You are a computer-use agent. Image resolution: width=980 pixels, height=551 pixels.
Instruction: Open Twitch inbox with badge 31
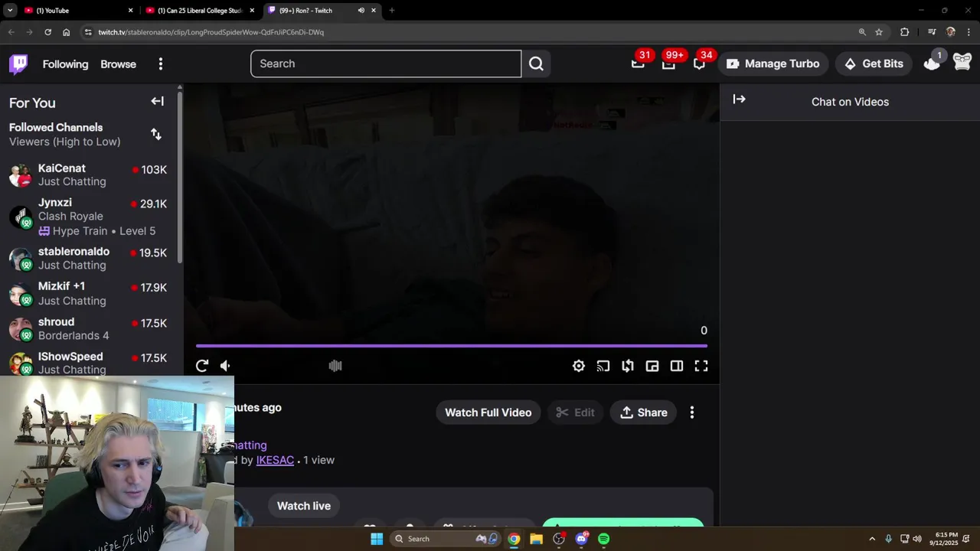click(x=638, y=63)
